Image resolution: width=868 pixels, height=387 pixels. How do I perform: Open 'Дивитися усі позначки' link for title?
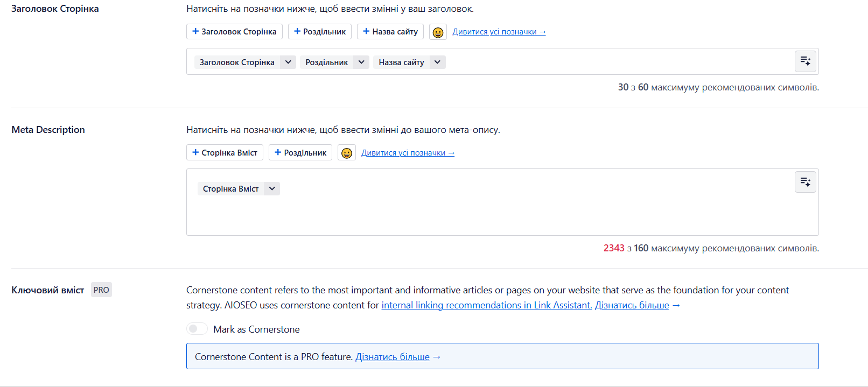pos(499,32)
